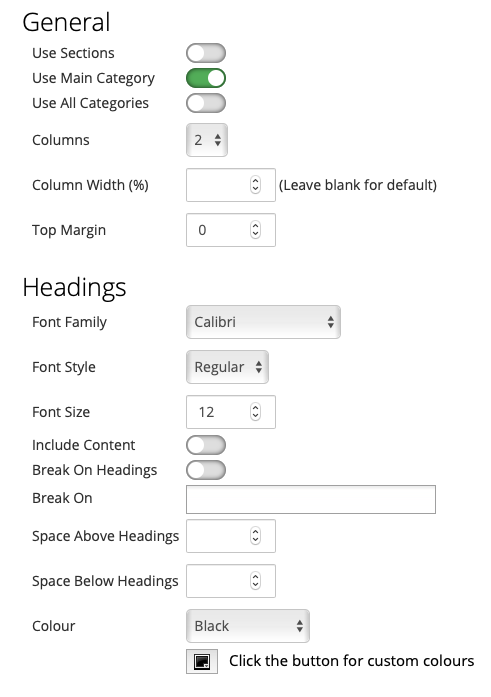Click the Space Above Headings stepper
491x697 pixels.
[255, 536]
